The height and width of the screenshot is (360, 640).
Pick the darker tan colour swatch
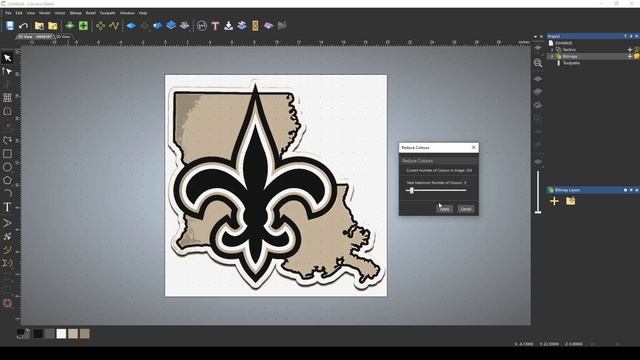click(x=84, y=334)
